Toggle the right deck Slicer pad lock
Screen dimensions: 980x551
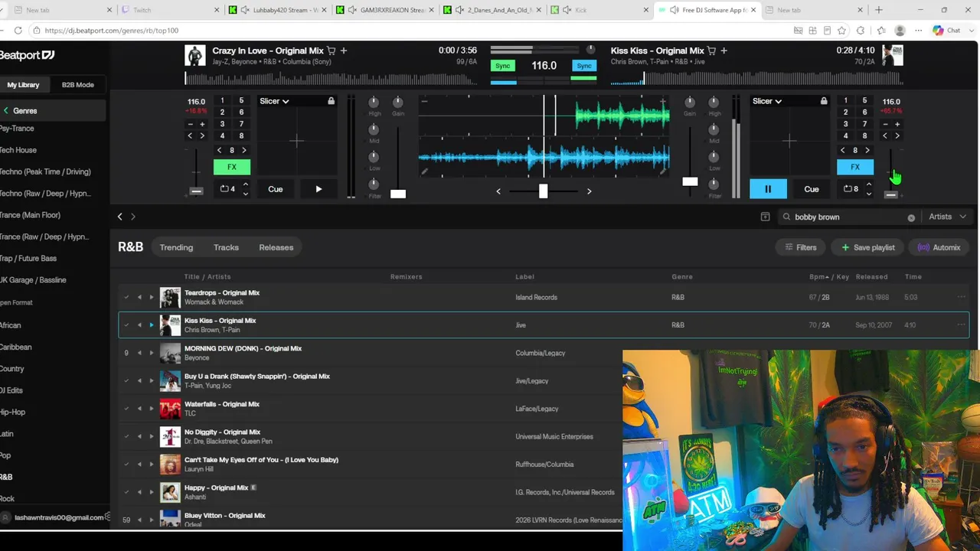click(x=824, y=101)
